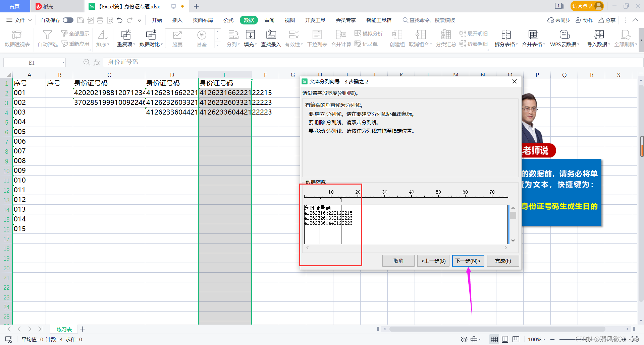This screenshot has height=345, width=644.
Task: Open the PivotTable (数据透视表) tool
Action: click(x=17, y=38)
